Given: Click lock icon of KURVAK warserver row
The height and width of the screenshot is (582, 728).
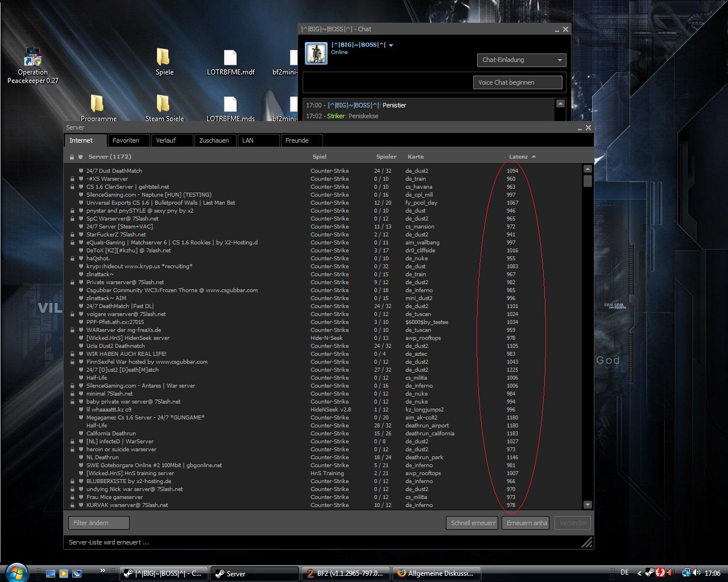Looking at the screenshot, I should coord(72,505).
